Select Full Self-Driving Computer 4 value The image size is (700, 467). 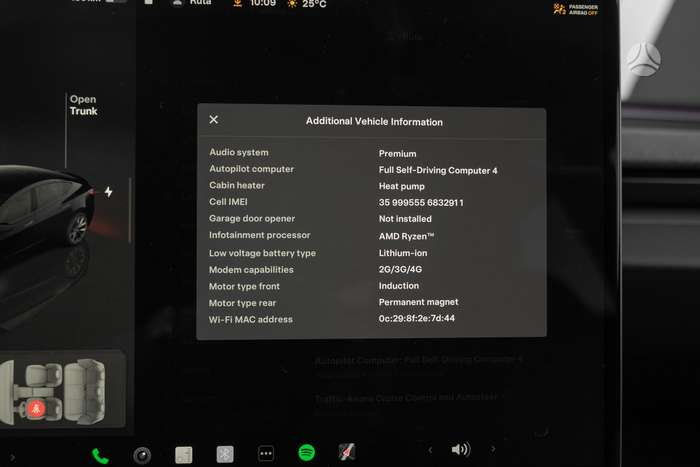point(438,170)
